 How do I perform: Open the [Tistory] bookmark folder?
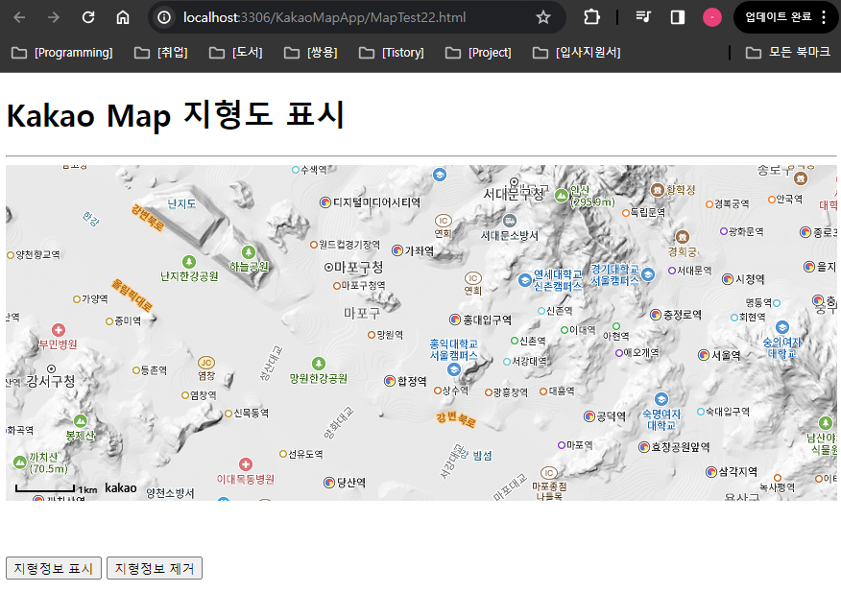pos(392,53)
